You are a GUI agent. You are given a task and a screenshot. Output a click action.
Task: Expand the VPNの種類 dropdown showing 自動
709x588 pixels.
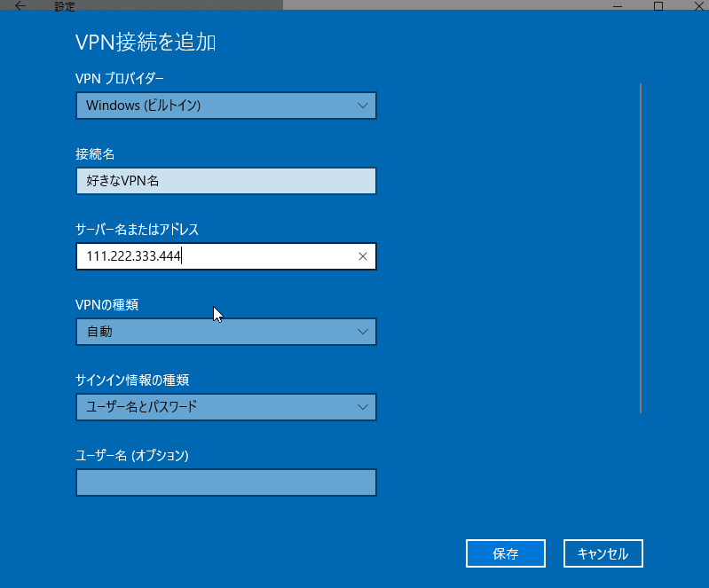226,332
